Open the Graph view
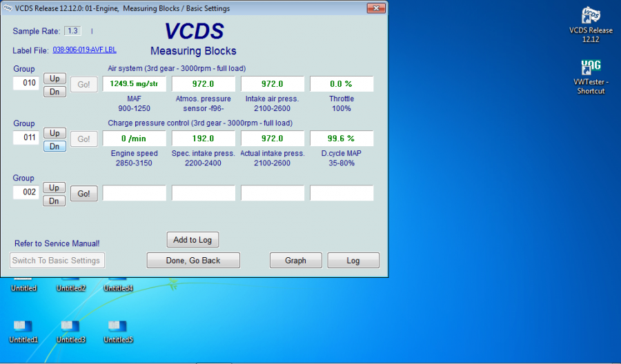The width and height of the screenshot is (621, 364). tap(295, 261)
